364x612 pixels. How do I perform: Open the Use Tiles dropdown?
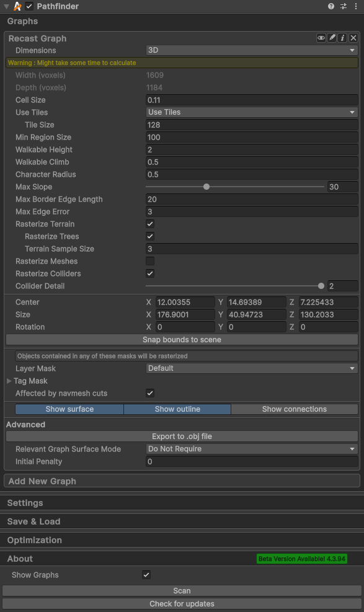pos(252,112)
